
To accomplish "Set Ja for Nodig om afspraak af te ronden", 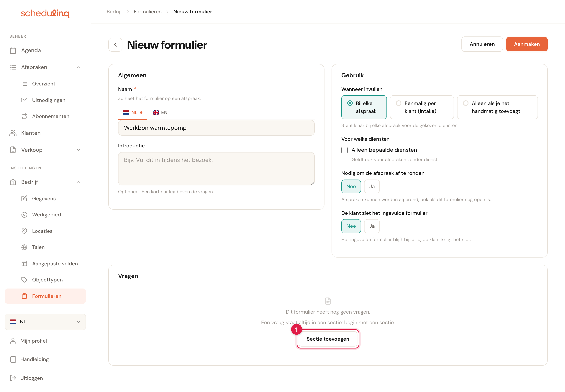I will click(372, 186).
